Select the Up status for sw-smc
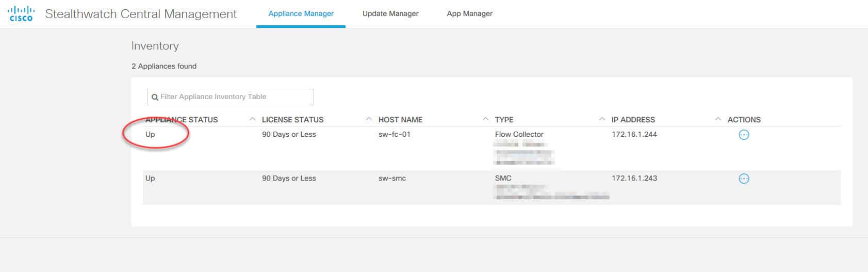Viewport: 868px width, 272px height. click(x=150, y=178)
